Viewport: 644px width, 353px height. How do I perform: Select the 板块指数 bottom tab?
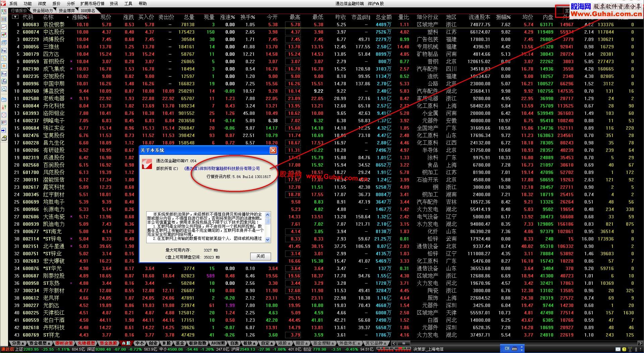(x=198, y=343)
